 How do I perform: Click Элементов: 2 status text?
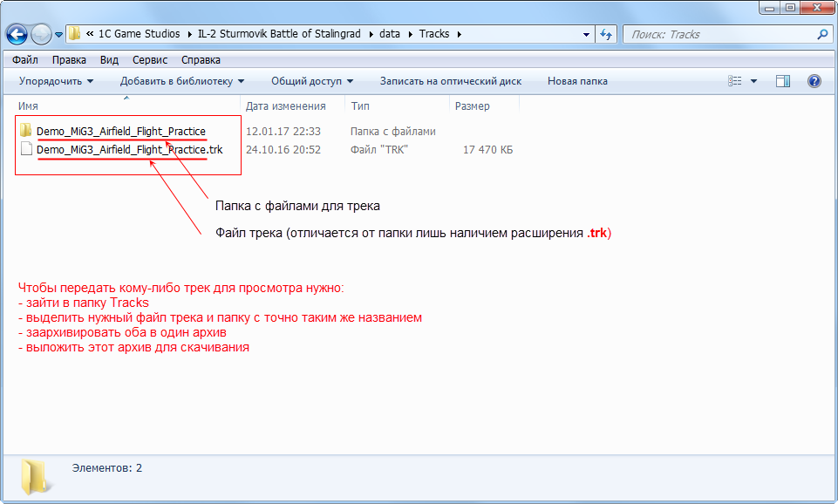(x=107, y=468)
